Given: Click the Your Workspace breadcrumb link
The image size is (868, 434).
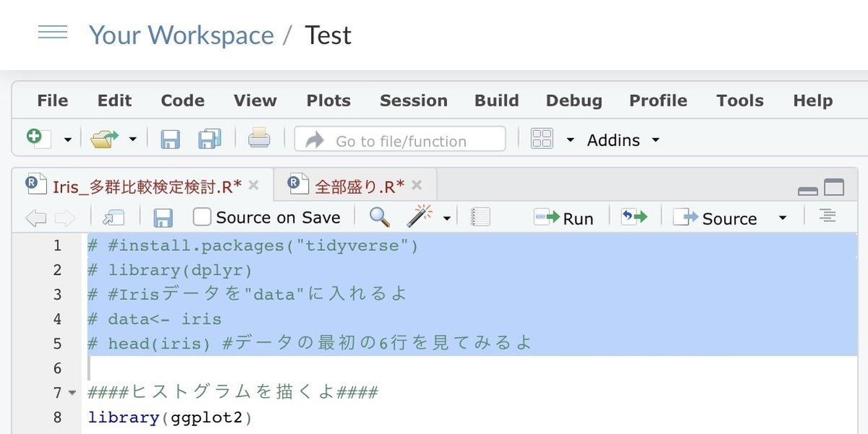Looking at the screenshot, I should point(182,34).
